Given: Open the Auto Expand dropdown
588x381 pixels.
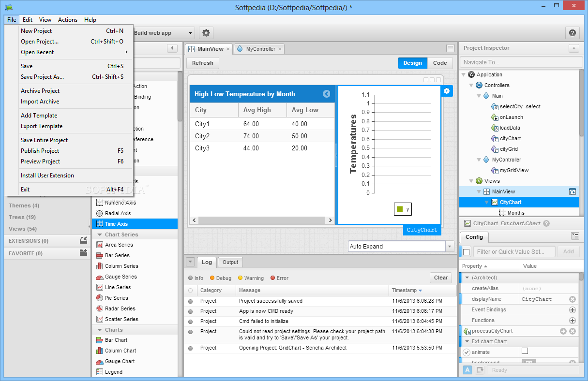Looking at the screenshot, I should point(450,246).
